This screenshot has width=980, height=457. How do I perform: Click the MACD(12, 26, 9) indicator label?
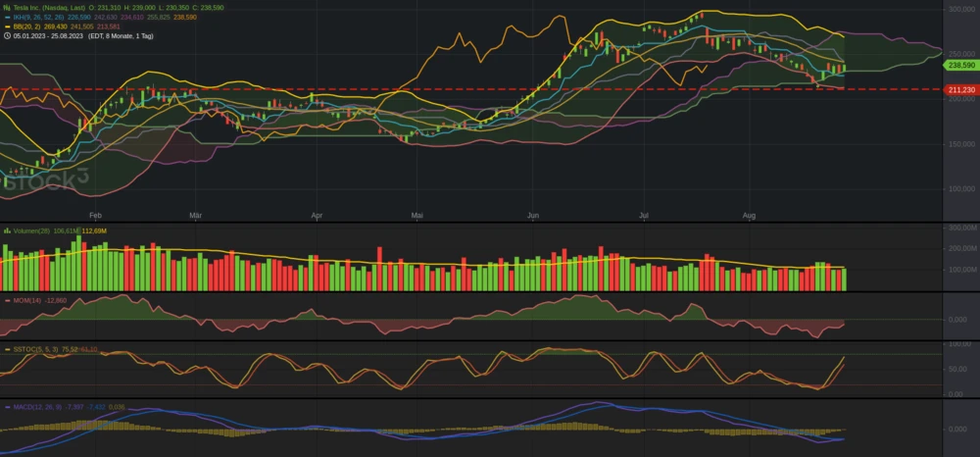pyautogui.click(x=37, y=405)
